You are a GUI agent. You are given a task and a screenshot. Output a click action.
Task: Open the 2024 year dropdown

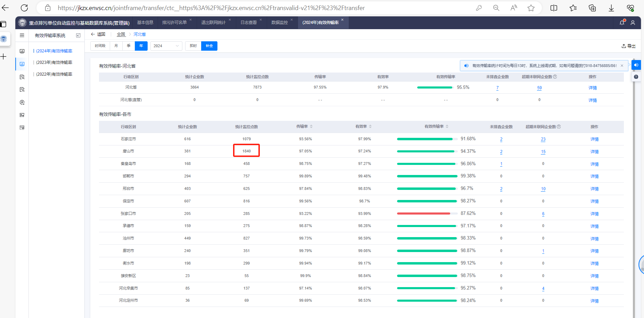point(166,46)
